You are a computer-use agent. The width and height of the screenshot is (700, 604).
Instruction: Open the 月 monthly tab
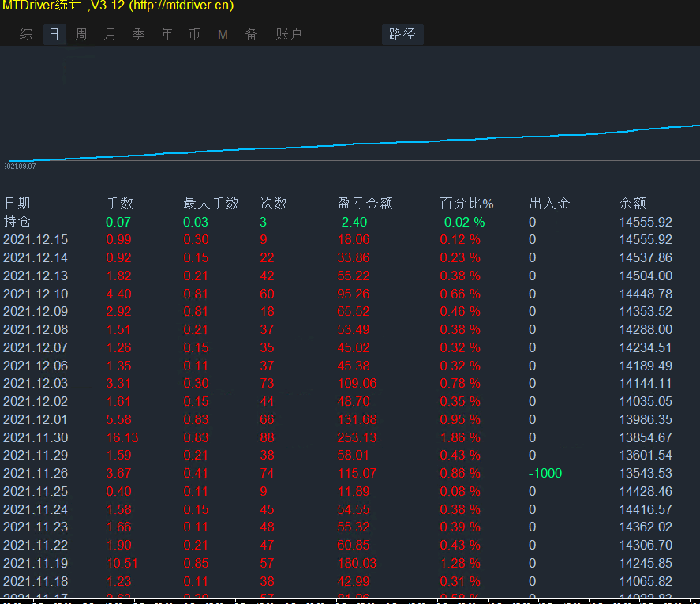click(110, 35)
